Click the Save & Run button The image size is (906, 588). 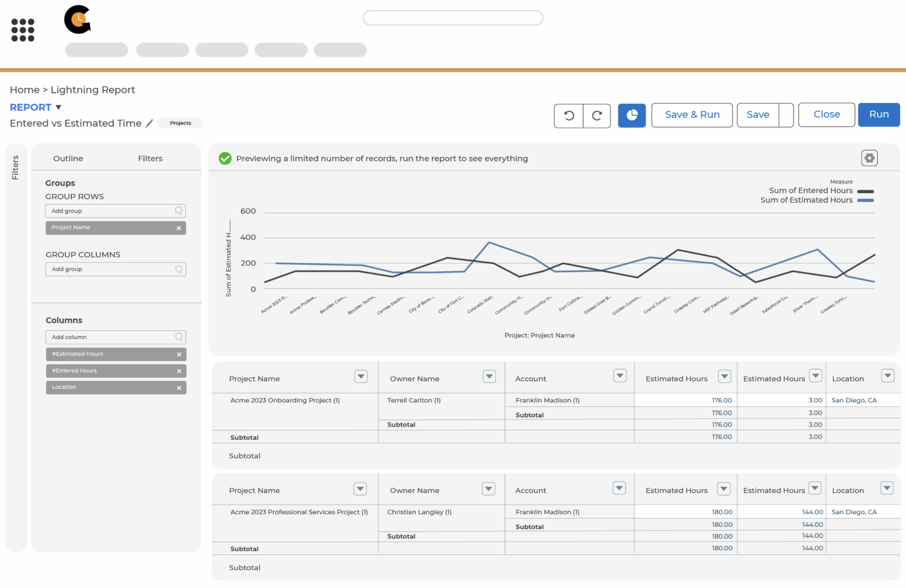point(692,115)
